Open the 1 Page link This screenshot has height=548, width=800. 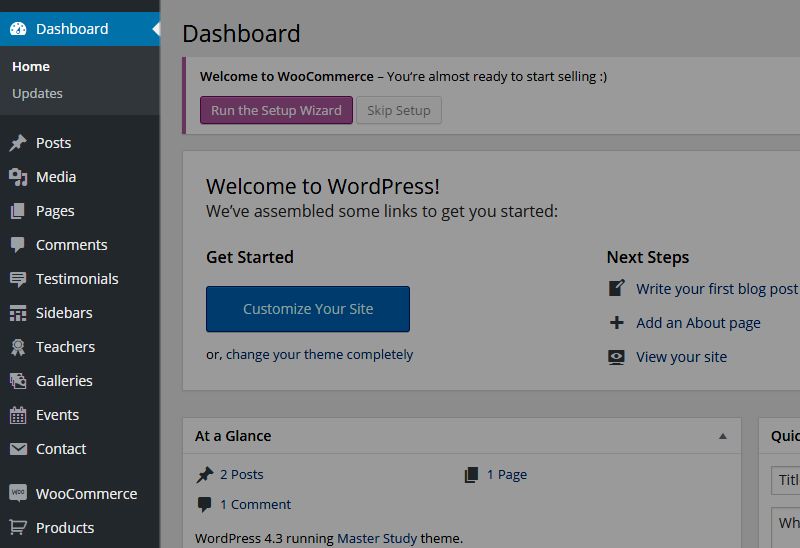click(507, 475)
